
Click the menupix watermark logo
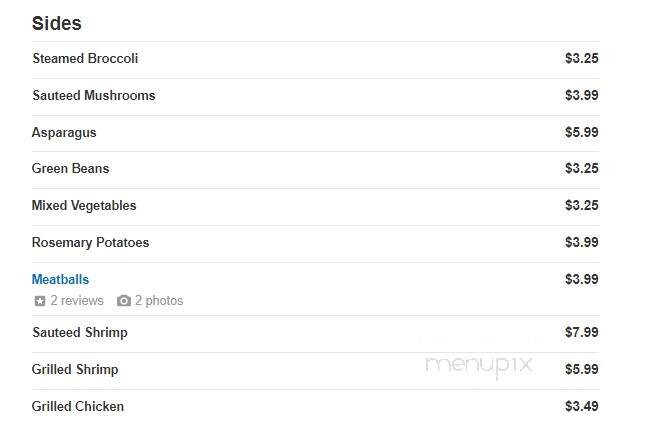pos(479,365)
